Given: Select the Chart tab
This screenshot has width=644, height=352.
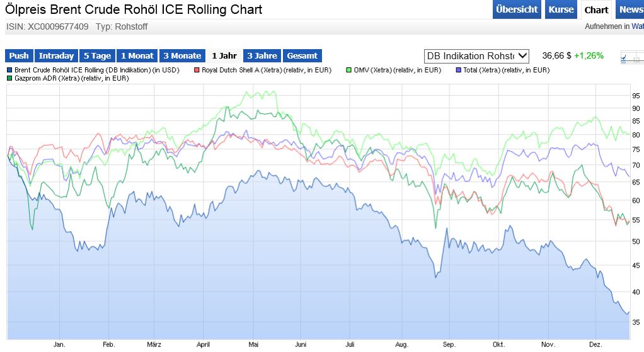Looking at the screenshot, I should pyautogui.click(x=596, y=9).
